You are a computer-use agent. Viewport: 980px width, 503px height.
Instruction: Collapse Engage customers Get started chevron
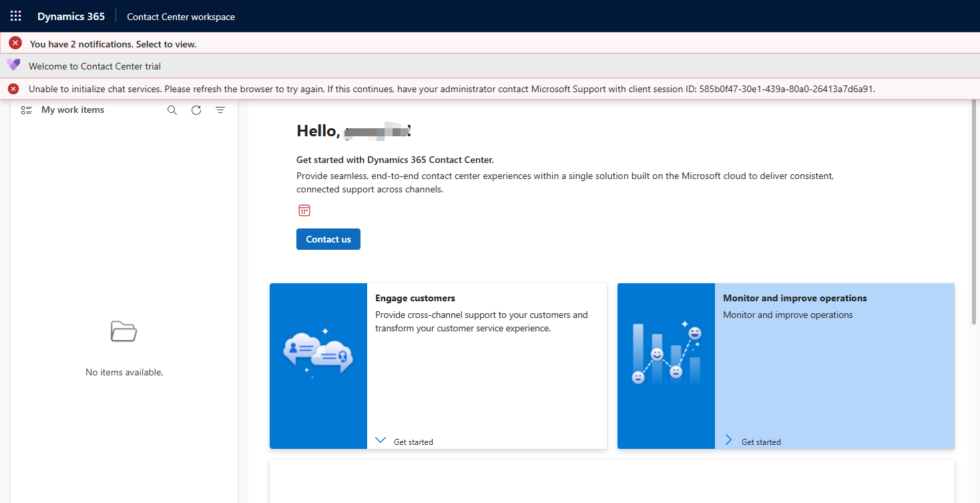(381, 440)
